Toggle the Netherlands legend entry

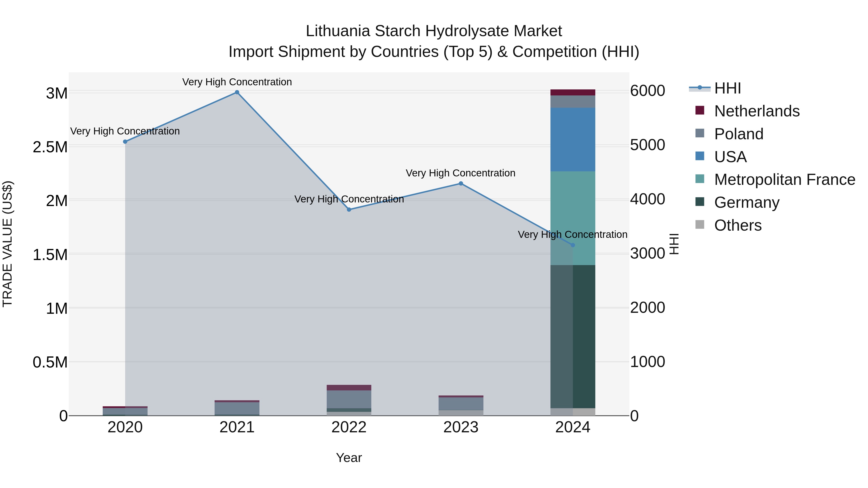[x=747, y=111]
